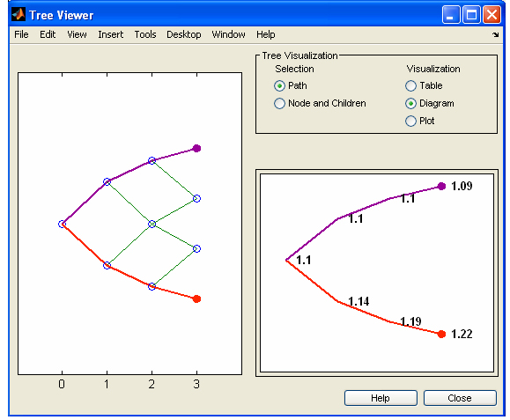Select the Path radio button
Screen dimensions: 510x420
[x=279, y=85]
